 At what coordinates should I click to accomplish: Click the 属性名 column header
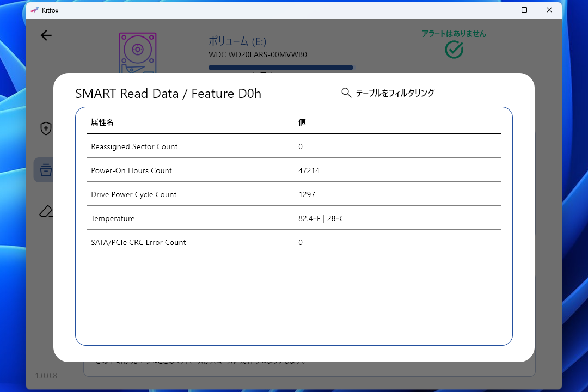101,122
